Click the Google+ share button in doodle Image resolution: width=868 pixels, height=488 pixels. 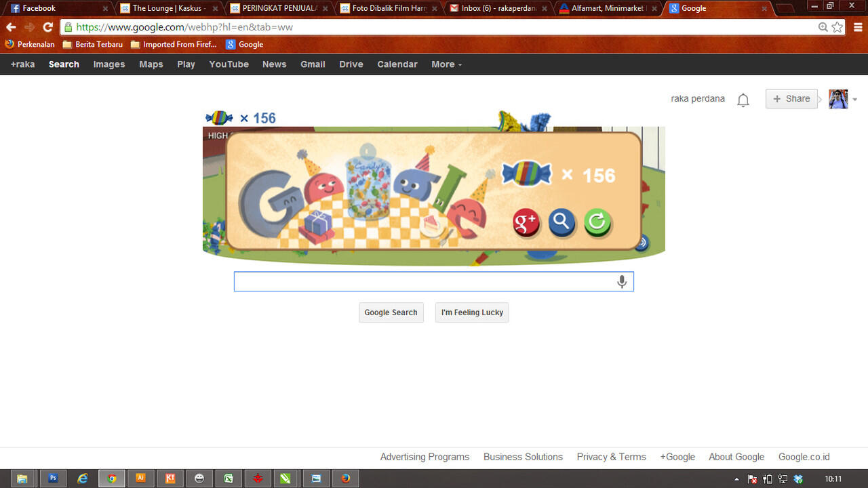[526, 222]
